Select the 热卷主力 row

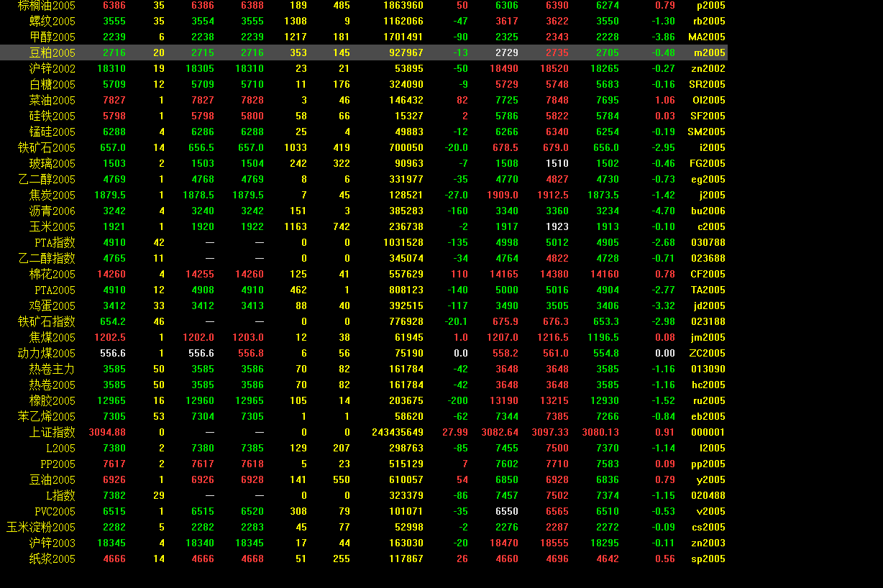52,369
